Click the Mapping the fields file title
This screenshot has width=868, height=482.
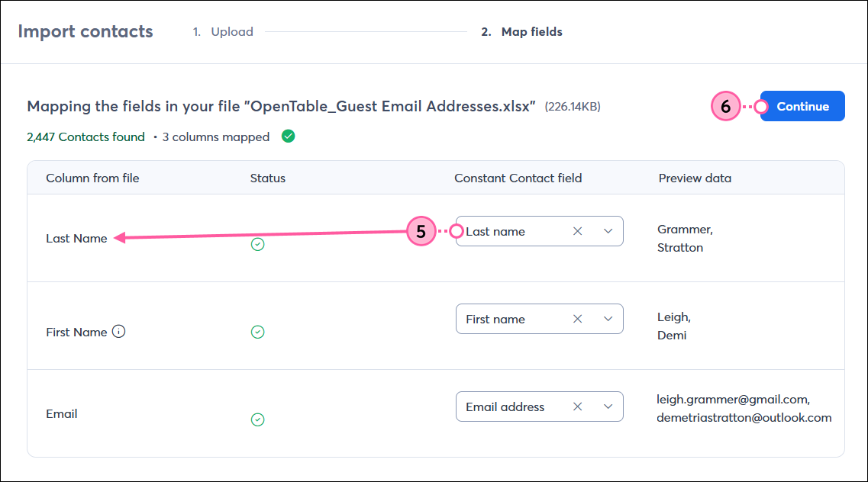point(281,106)
